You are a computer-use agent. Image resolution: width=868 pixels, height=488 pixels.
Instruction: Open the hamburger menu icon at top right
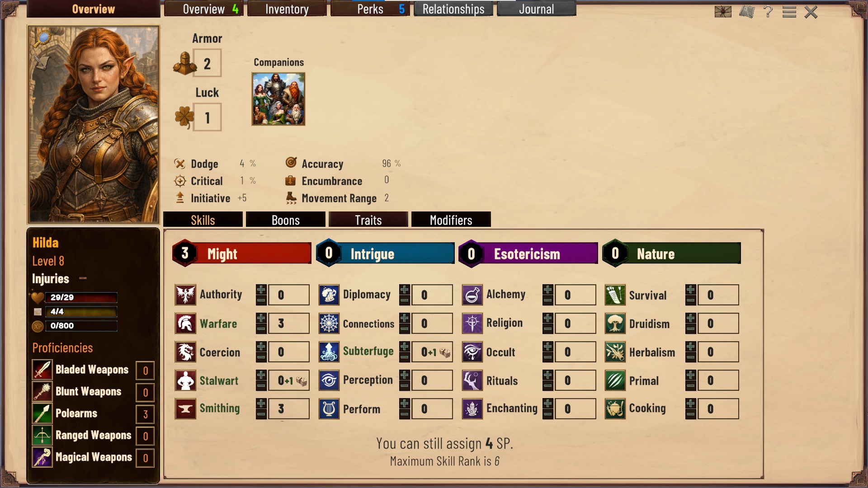tap(789, 12)
